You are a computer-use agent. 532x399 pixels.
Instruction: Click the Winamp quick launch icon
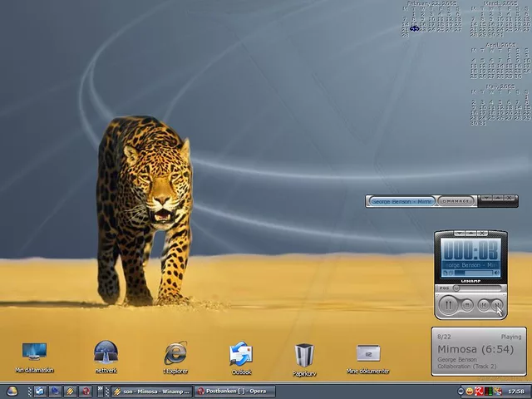click(70, 391)
